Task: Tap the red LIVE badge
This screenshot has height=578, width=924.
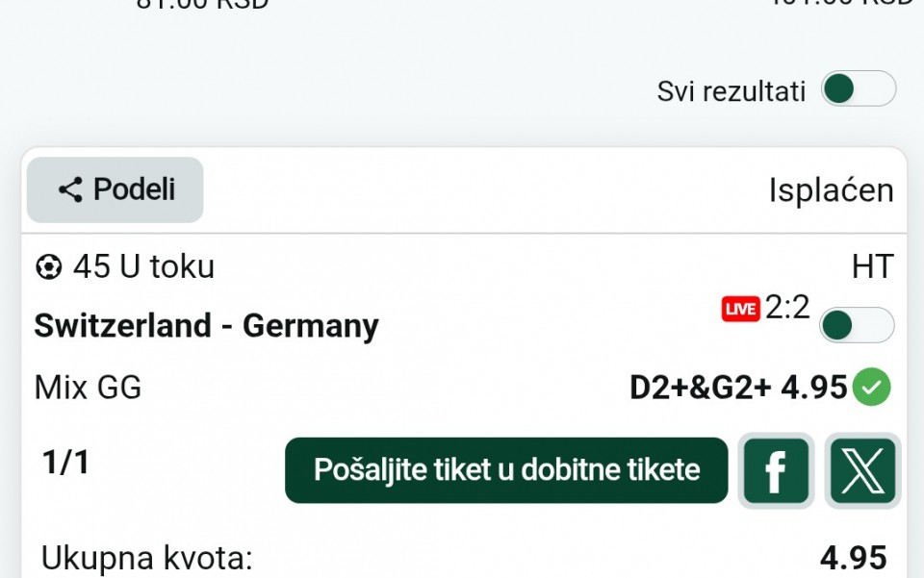Action: pos(740,309)
